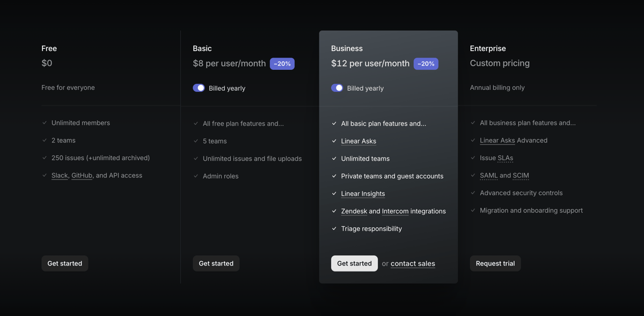
Task: Disable Billed yearly on the Business plan
Action: pos(337,88)
